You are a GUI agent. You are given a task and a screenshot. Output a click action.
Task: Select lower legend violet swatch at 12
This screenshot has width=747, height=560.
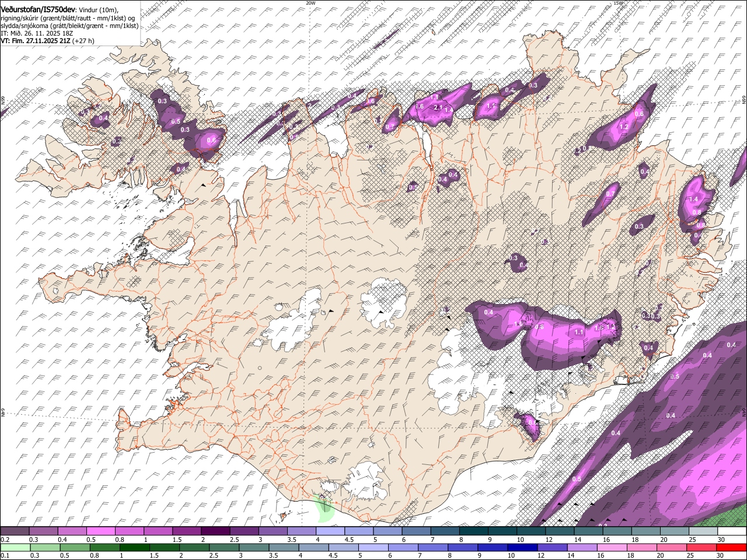coord(553,547)
